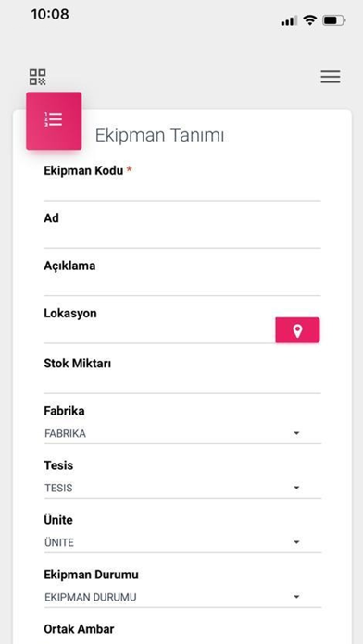Focus the Lokasyon input field

click(x=159, y=333)
